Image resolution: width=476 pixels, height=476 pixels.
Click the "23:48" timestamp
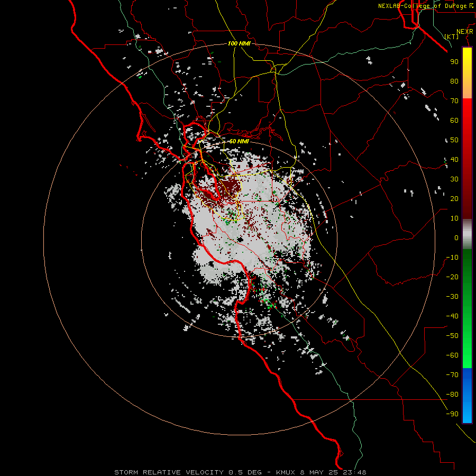click(x=354, y=472)
